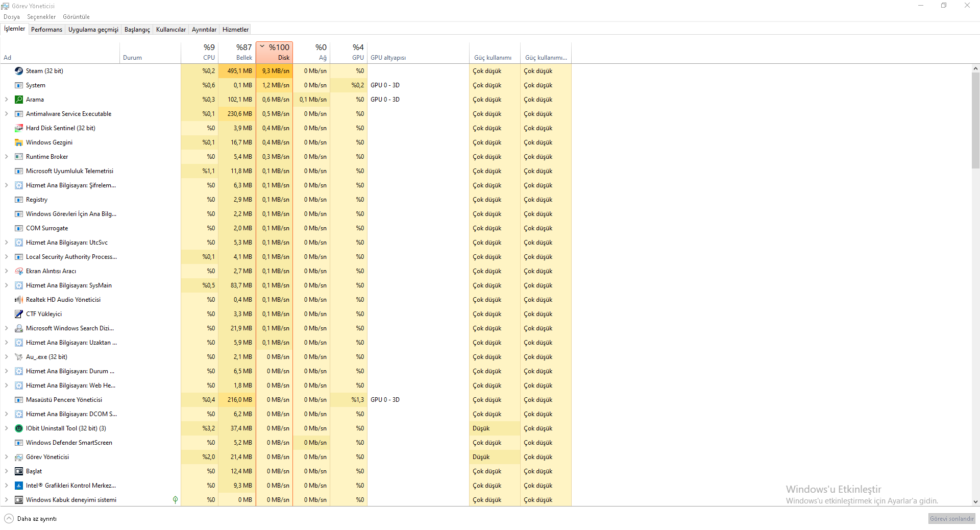Expand the Local Security Authority Process group
Image resolution: width=980 pixels, height=530 pixels.
pyautogui.click(x=6, y=257)
